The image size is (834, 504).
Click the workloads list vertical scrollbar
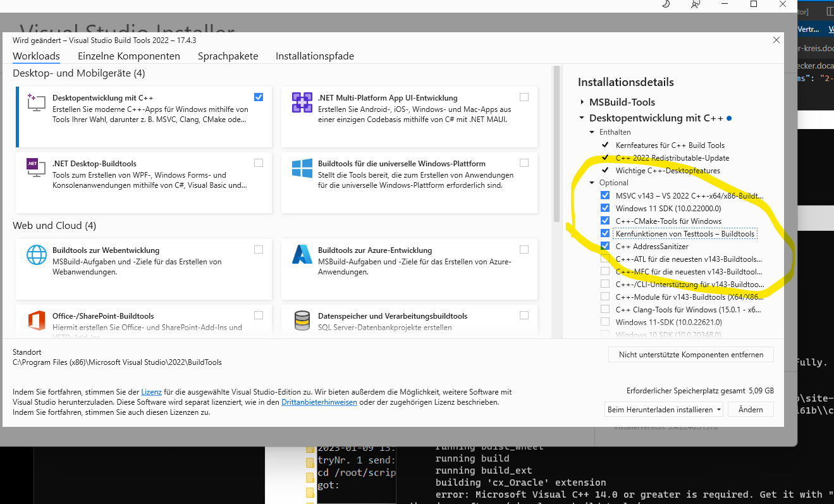557,144
